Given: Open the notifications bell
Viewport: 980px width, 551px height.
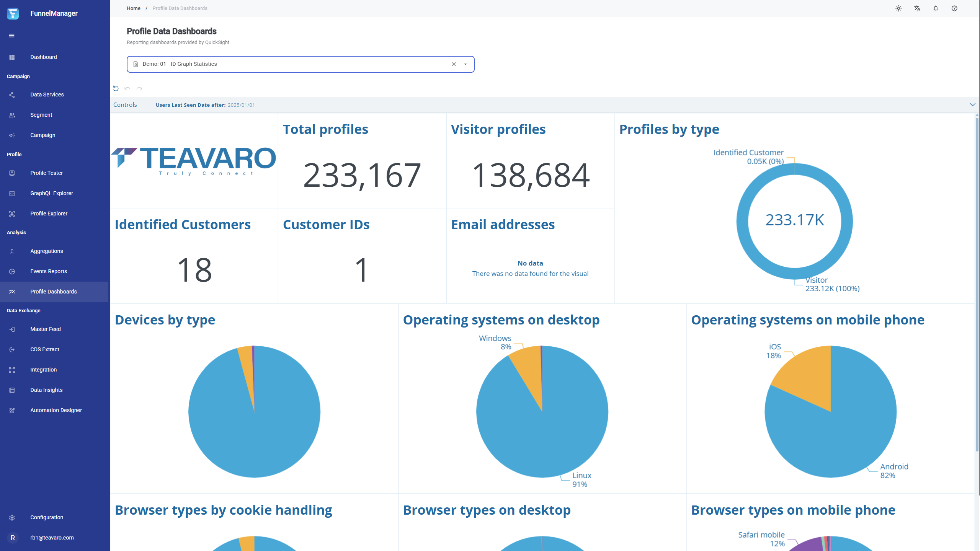Looking at the screenshot, I should point(936,8).
